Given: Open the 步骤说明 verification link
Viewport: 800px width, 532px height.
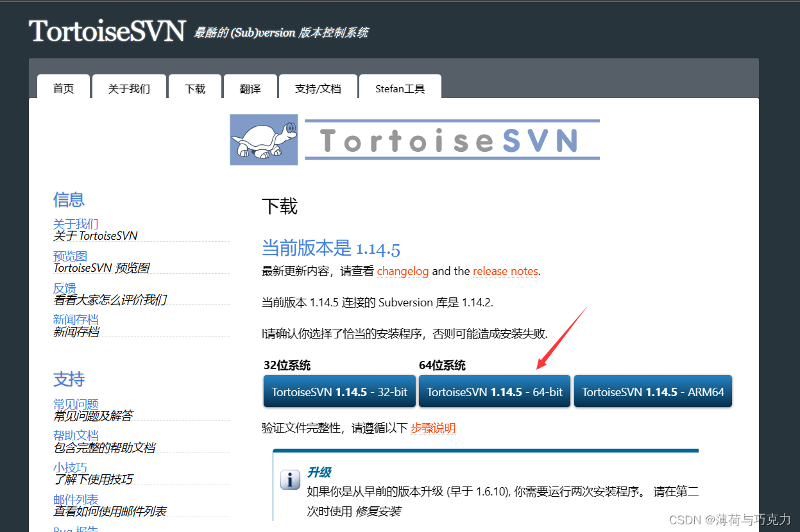Looking at the screenshot, I should (x=433, y=428).
